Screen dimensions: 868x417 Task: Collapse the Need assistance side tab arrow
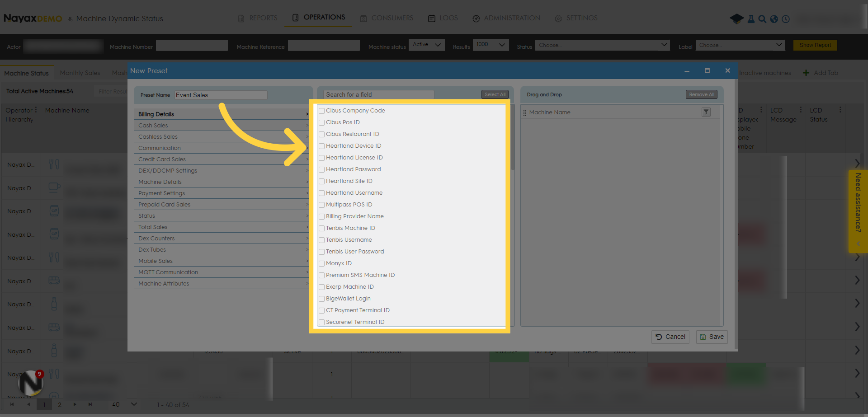(858, 244)
